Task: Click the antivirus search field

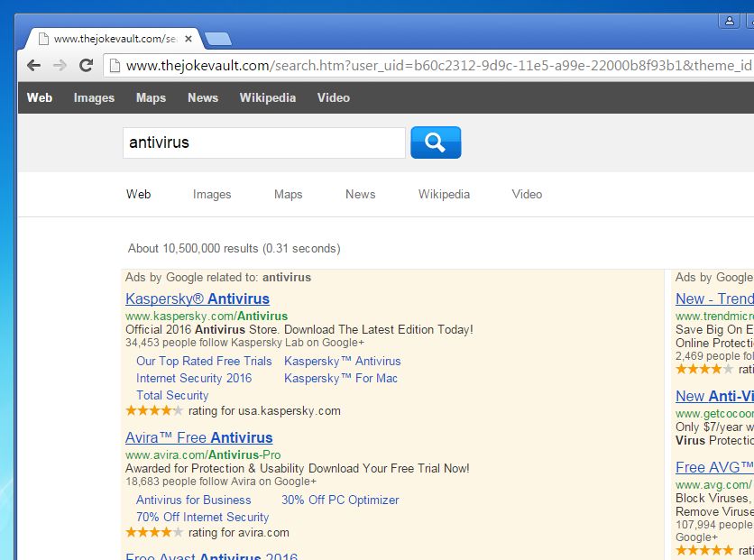Action: click(264, 142)
